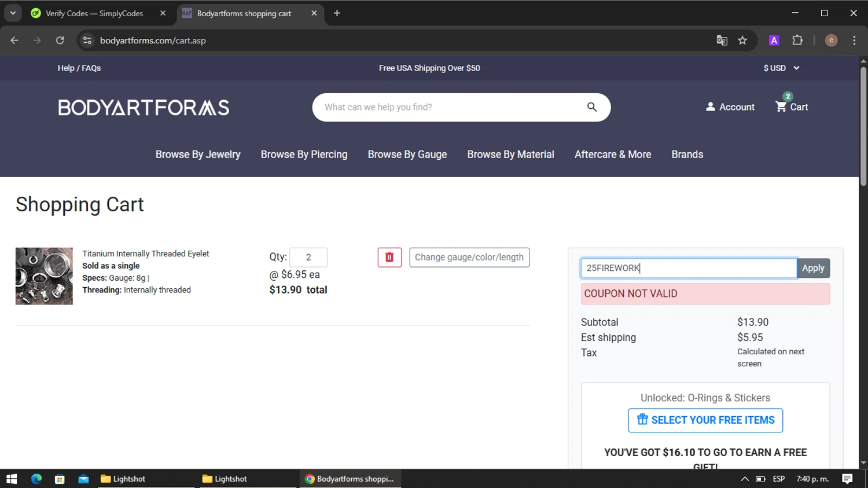
Task: Click Free USA Shipping Over $50 text
Action: [429, 68]
